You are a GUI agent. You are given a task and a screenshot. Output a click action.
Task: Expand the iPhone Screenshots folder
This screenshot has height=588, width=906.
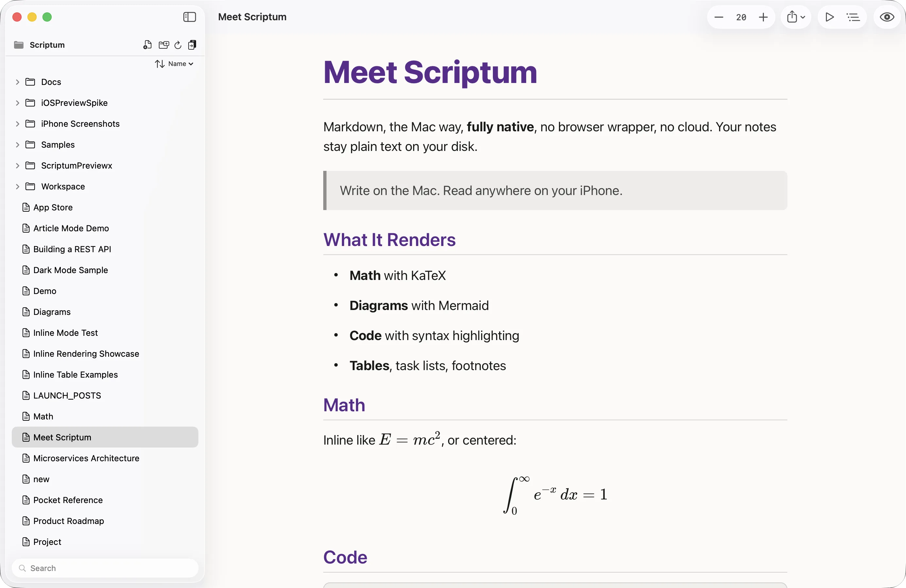coord(18,124)
